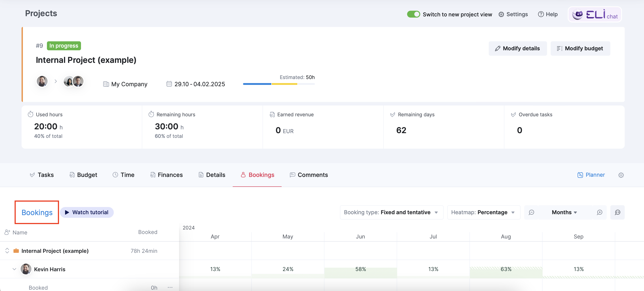The height and width of the screenshot is (291, 644).
Task: Open the Months timescale dropdown
Action: (565, 212)
